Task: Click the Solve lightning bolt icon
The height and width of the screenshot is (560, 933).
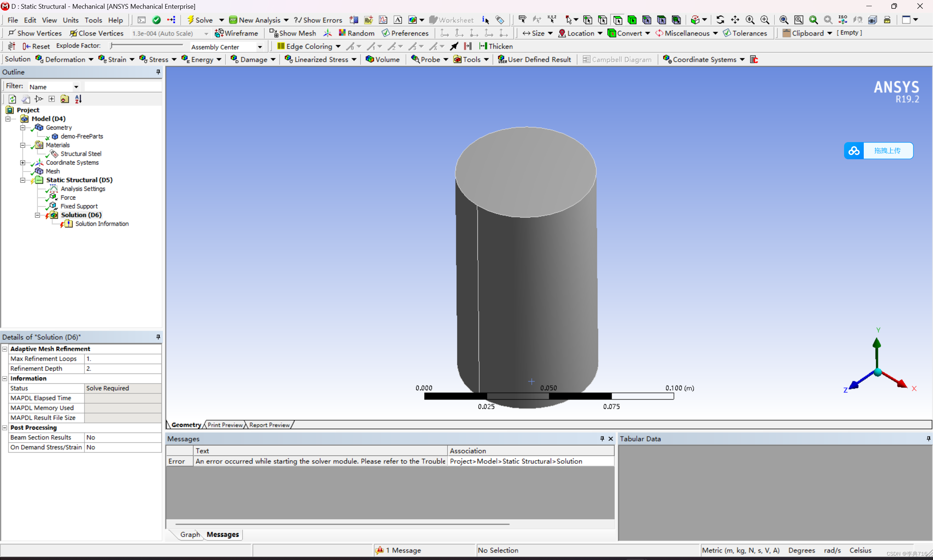Action: pyautogui.click(x=191, y=20)
